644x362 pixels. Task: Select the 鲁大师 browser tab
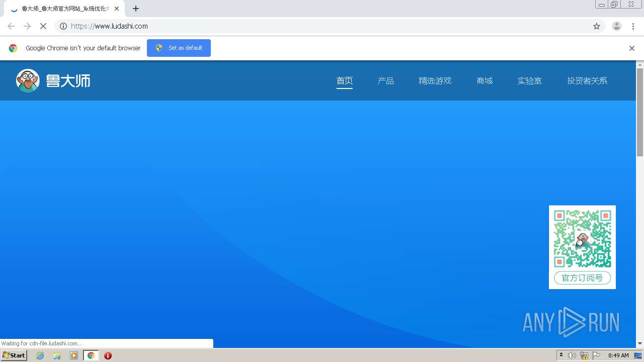[x=64, y=9]
